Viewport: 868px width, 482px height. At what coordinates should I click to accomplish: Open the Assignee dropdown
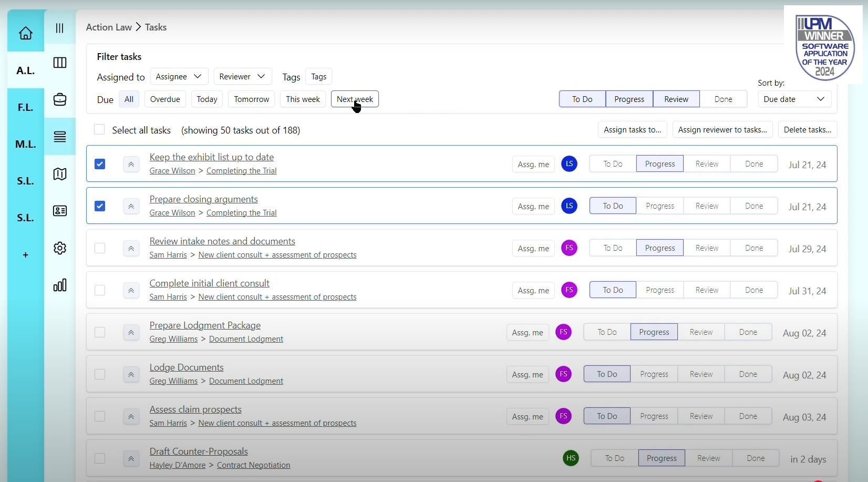coord(179,77)
